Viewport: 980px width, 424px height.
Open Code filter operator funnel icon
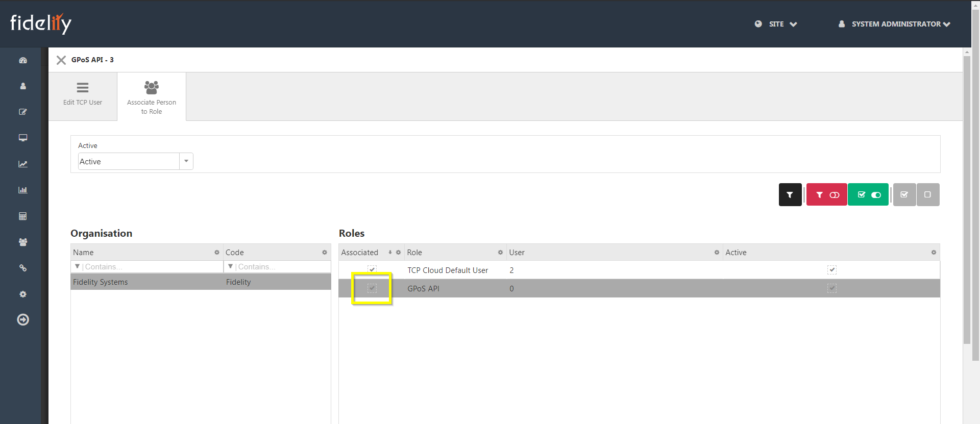[x=230, y=266]
